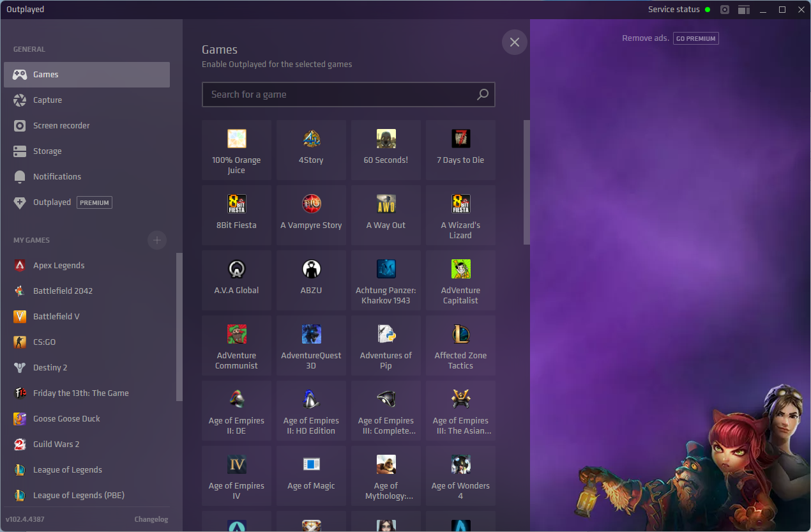Open the Storage settings section
Viewport: 811px width, 532px height.
click(x=87, y=151)
